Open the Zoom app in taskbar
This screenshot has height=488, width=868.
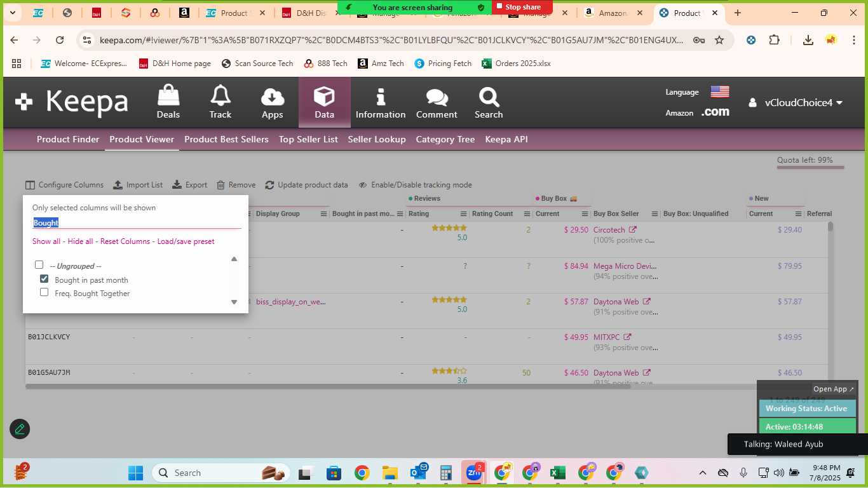[474, 473]
